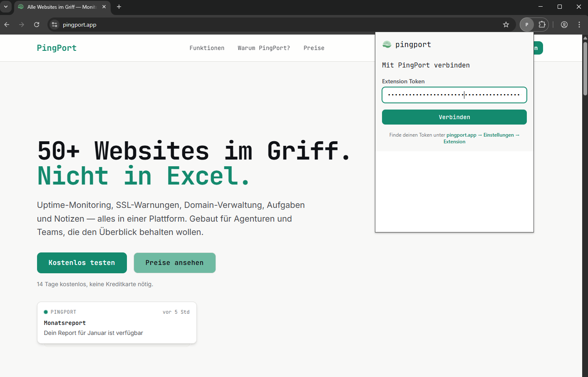Image resolution: width=588 pixels, height=377 pixels.
Task: Go back to the previous page
Action: (7, 25)
